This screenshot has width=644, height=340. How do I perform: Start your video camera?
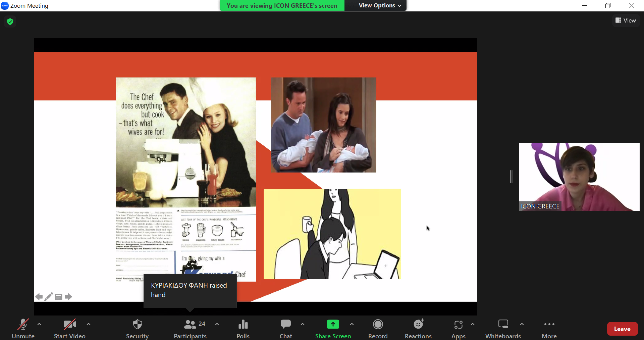[70, 329]
